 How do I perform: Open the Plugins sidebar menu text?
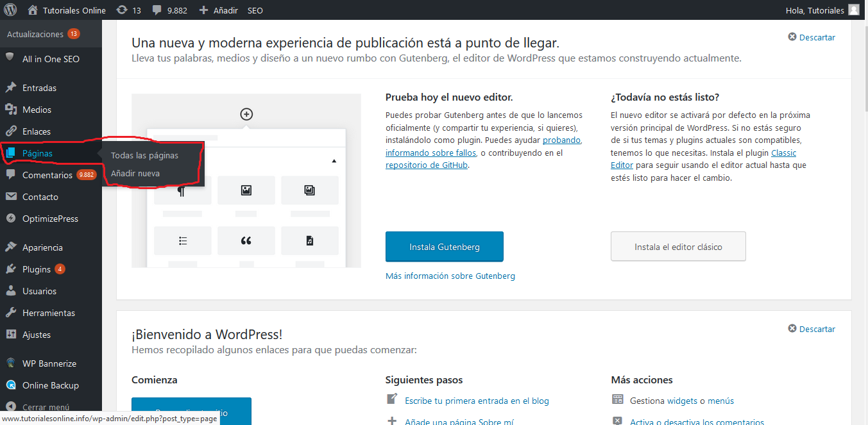coord(37,269)
